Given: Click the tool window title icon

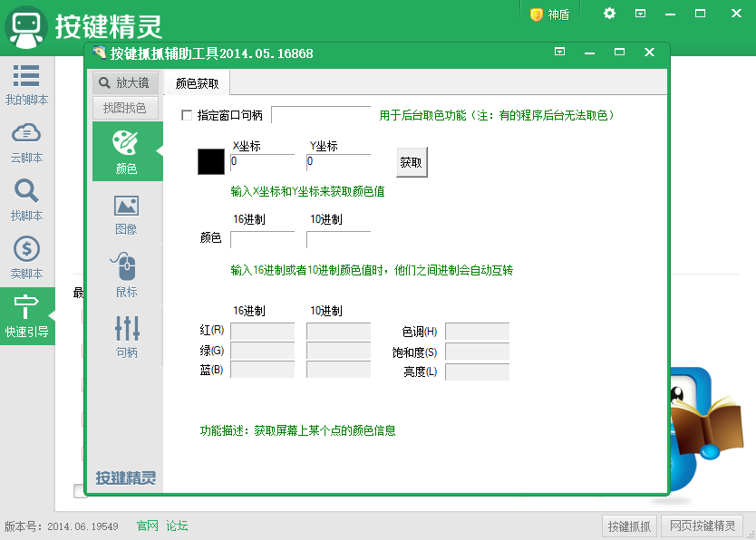Looking at the screenshot, I should point(100,52).
